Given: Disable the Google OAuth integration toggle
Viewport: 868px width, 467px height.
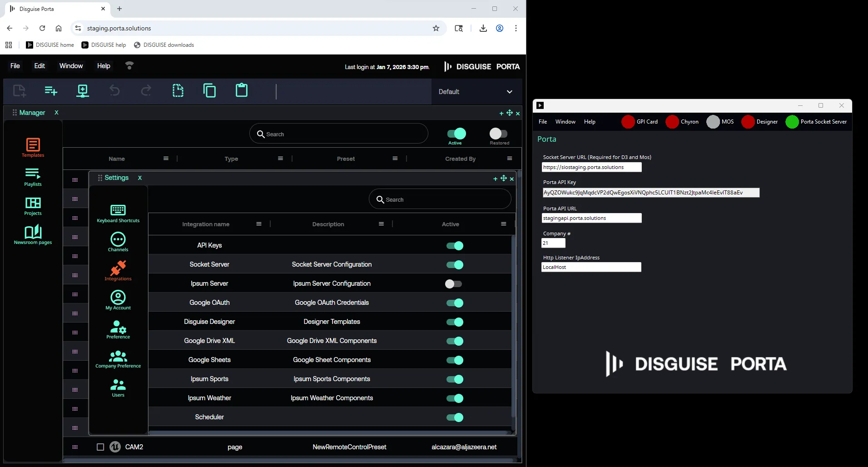Looking at the screenshot, I should coord(455,303).
